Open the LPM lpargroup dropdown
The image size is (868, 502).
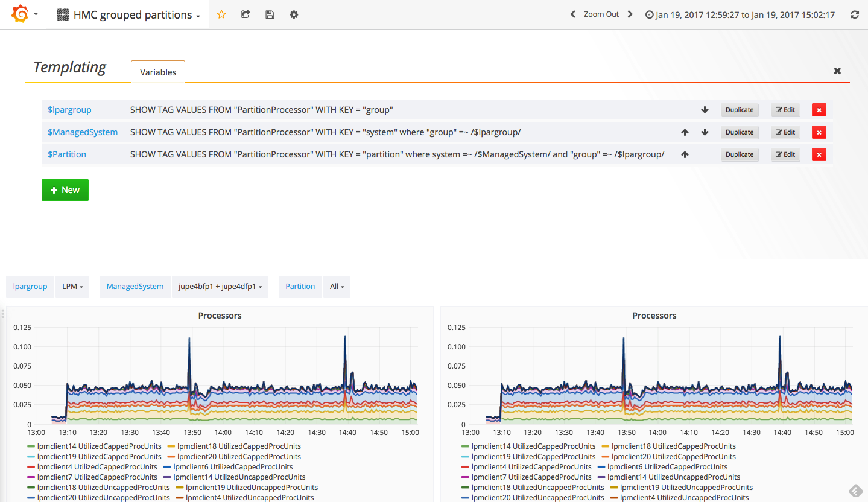pos(72,287)
